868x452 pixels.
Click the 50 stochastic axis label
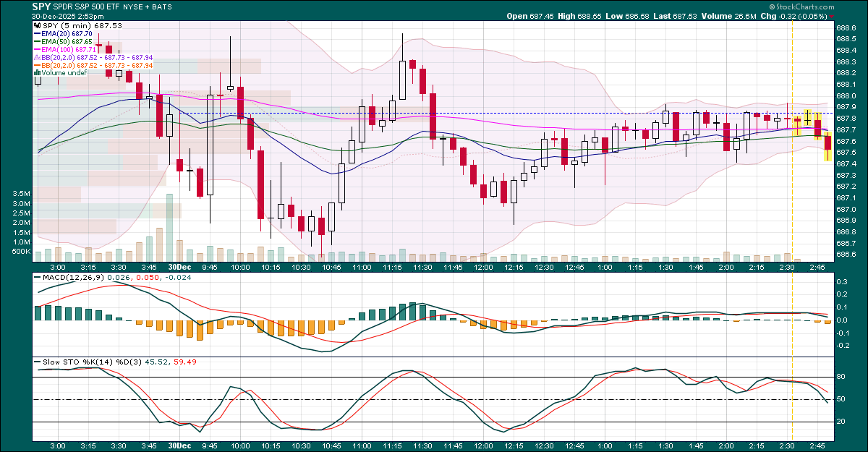click(x=842, y=399)
